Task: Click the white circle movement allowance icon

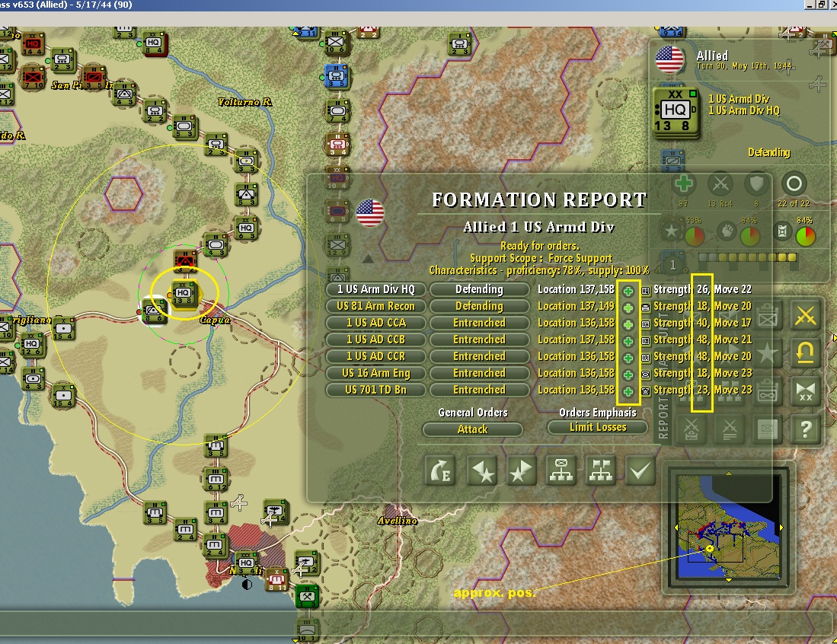Action: [x=794, y=184]
